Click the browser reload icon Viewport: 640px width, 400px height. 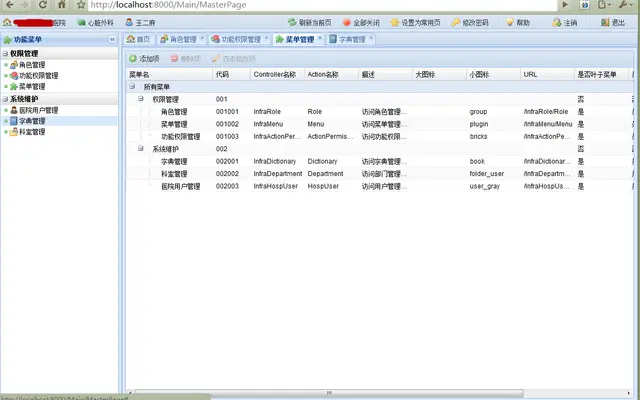click(x=43, y=5)
